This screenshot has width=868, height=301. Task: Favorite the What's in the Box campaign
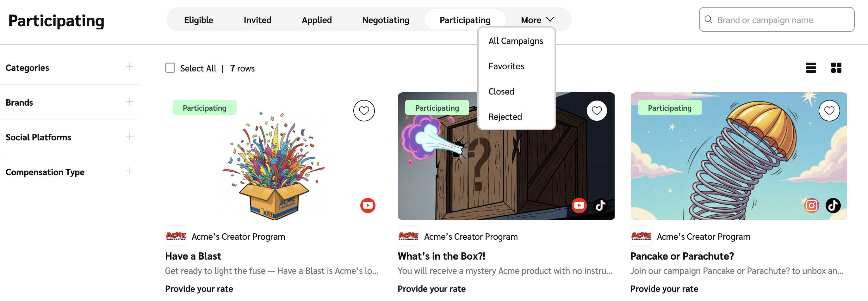pyautogui.click(x=596, y=110)
